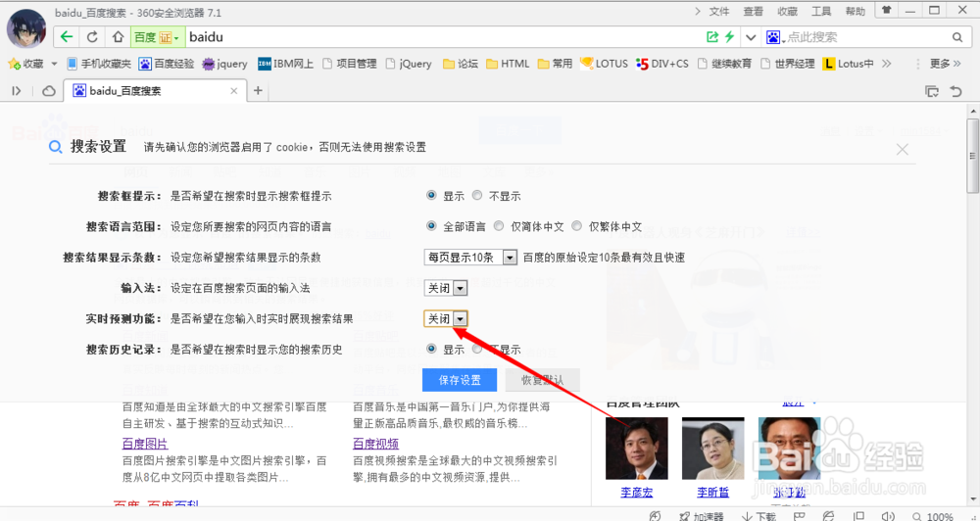Toggle the sidebar icon left of tabs
The height and width of the screenshot is (521, 980).
tap(17, 91)
